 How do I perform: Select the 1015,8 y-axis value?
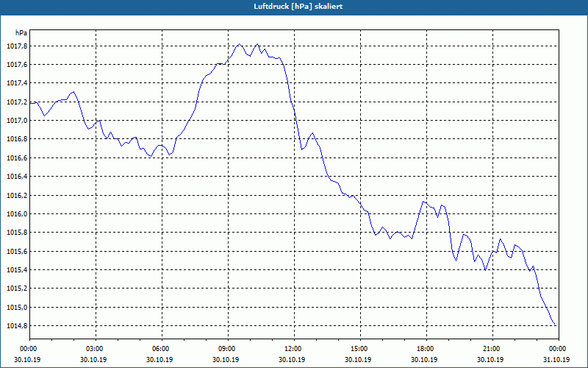[x=17, y=233]
